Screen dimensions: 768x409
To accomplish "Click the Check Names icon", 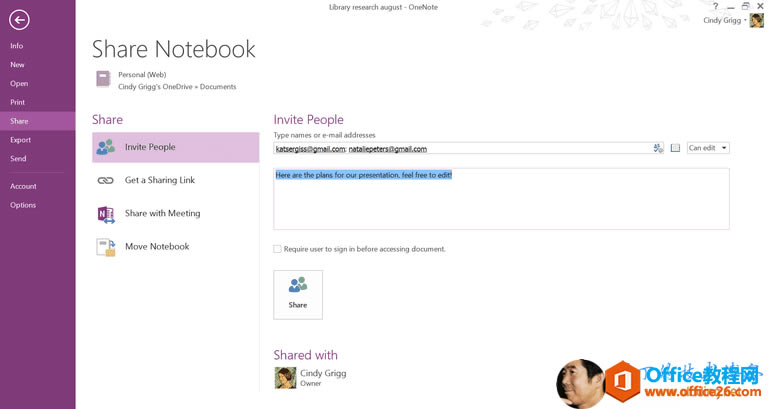I will 658,148.
